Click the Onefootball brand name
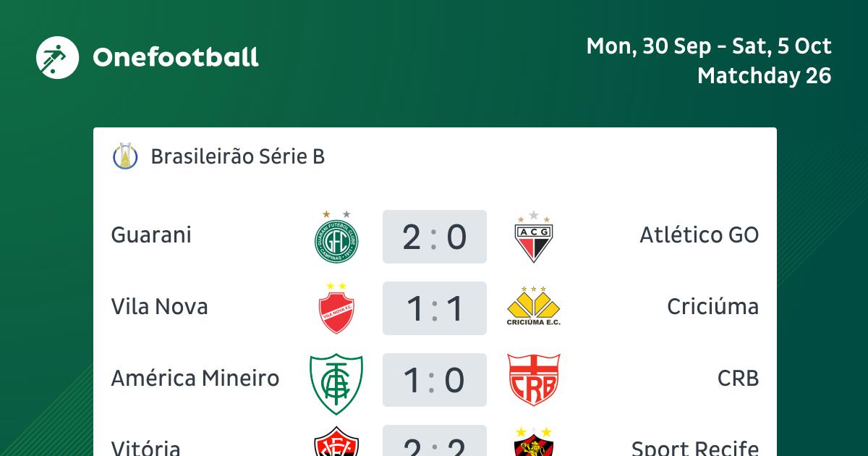This screenshot has width=868, height=456. coord(176,57)
